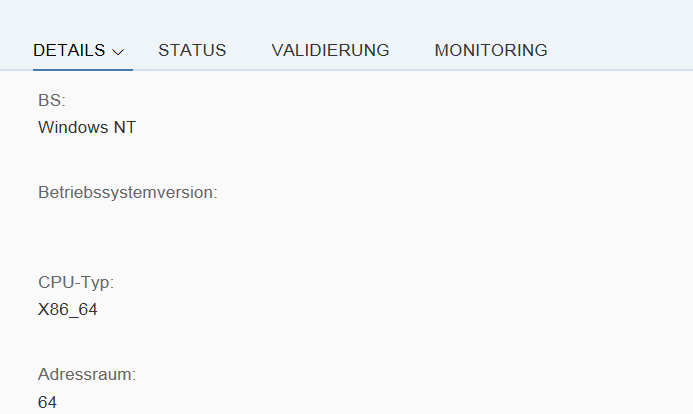The image size is (693, 414).
Task: Click empty tab bar area right of MONITORING
Action: [x=619, y=50]
